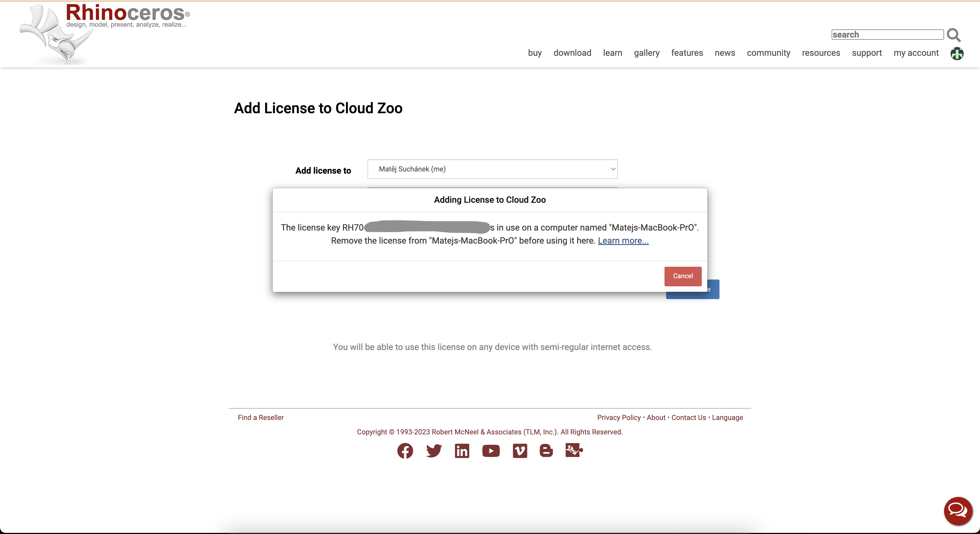980x534 pixels.
Task: Click the search magnifier icon
Action: [954, 35]
